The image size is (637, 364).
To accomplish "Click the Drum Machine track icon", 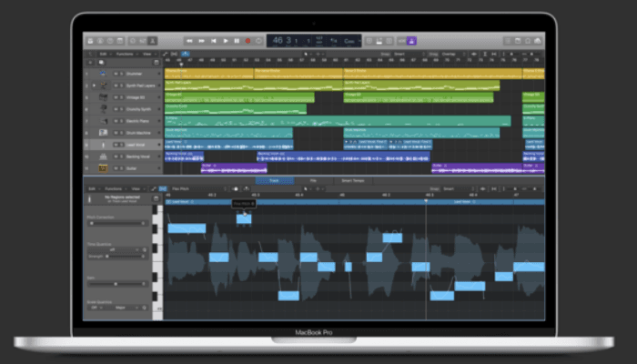I will (104, 132).
